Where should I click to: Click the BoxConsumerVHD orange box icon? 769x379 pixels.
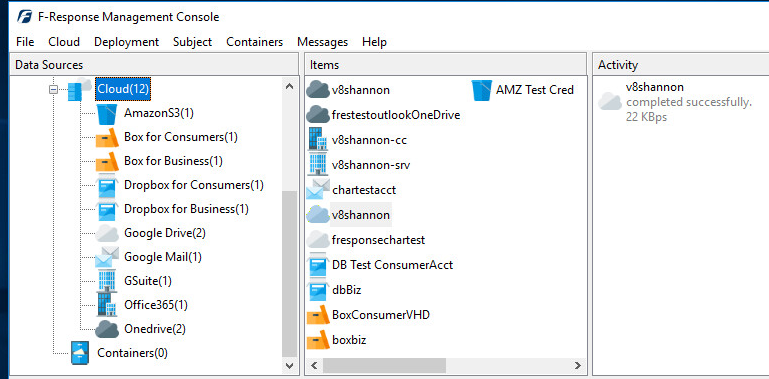318,314
